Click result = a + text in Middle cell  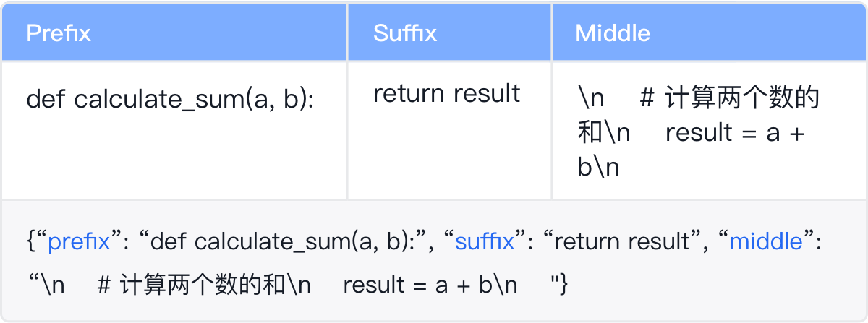735,133
